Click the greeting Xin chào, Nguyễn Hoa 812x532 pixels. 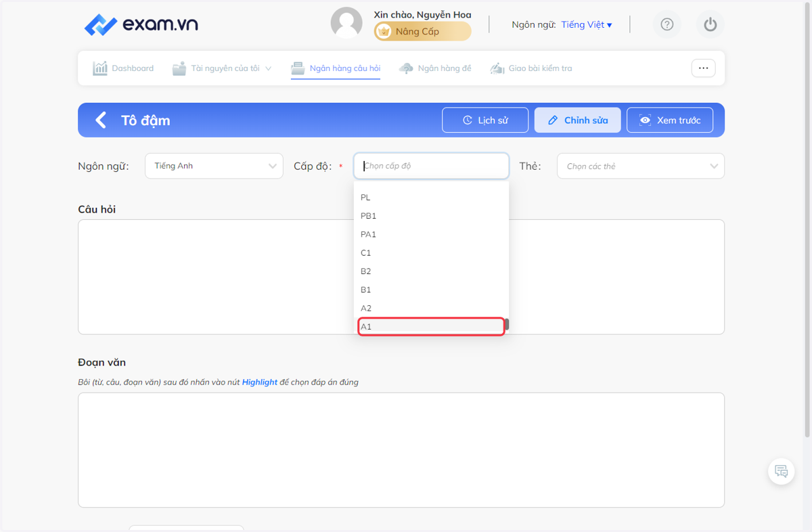pos(422,15)
